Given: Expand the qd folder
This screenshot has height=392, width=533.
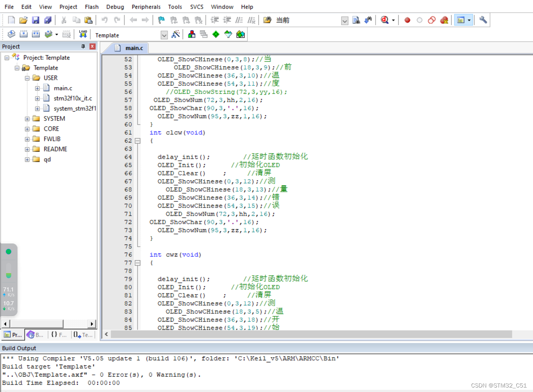Looking at the screenshot, I should pyautogui.click(x=27, y=159).
